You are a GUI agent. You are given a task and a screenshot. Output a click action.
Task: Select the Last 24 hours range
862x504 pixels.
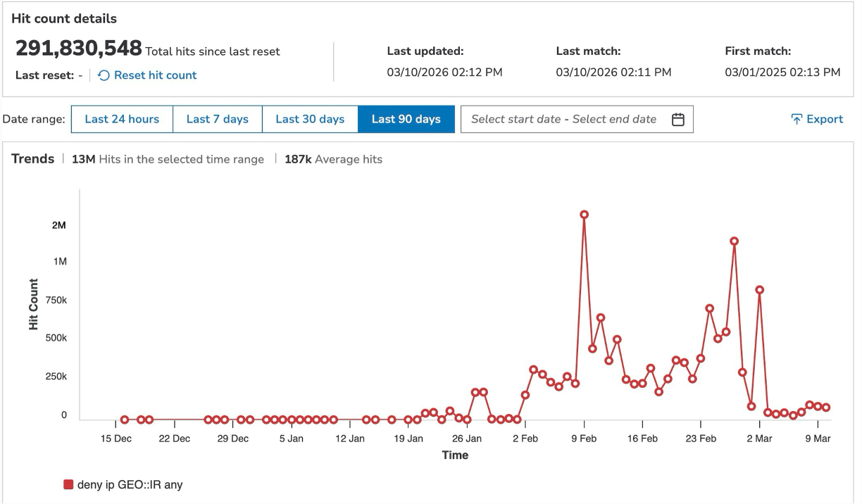tap(122, 119)
